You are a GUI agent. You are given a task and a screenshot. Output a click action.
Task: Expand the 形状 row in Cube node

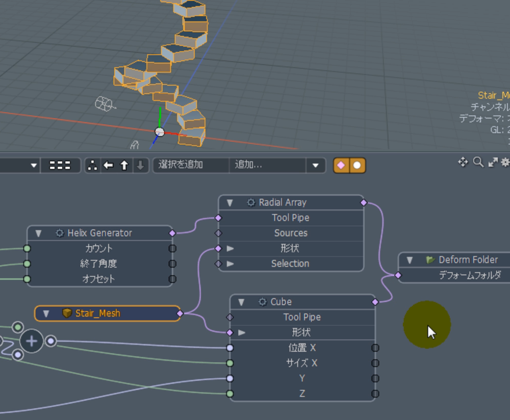pyautogui.click(x=242, y=333)
